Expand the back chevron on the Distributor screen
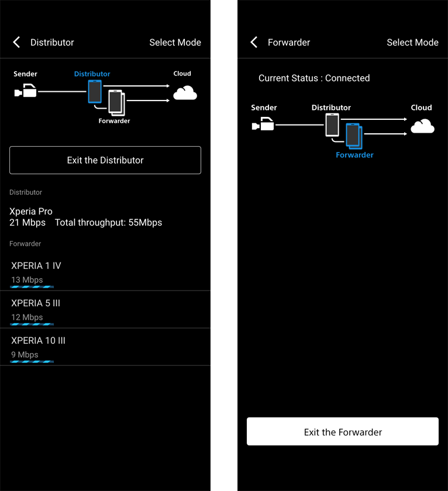Viewport: 448px width, 491px height. tap(16, 42)
